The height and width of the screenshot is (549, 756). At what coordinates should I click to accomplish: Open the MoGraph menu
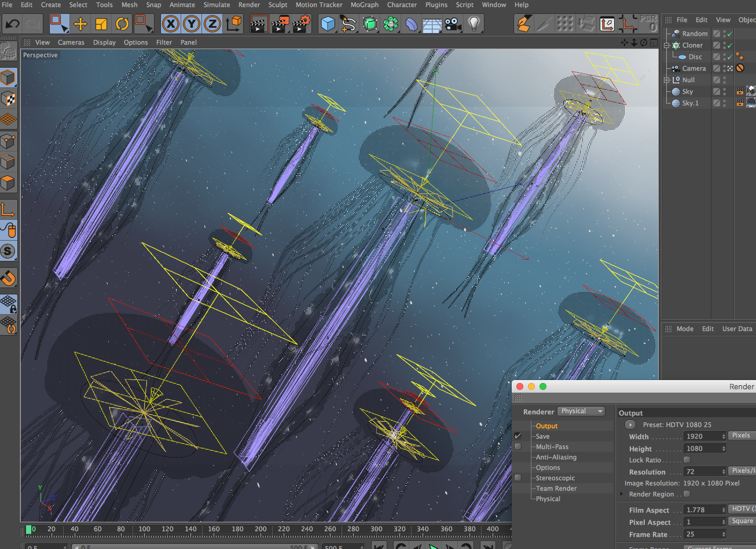364,5
